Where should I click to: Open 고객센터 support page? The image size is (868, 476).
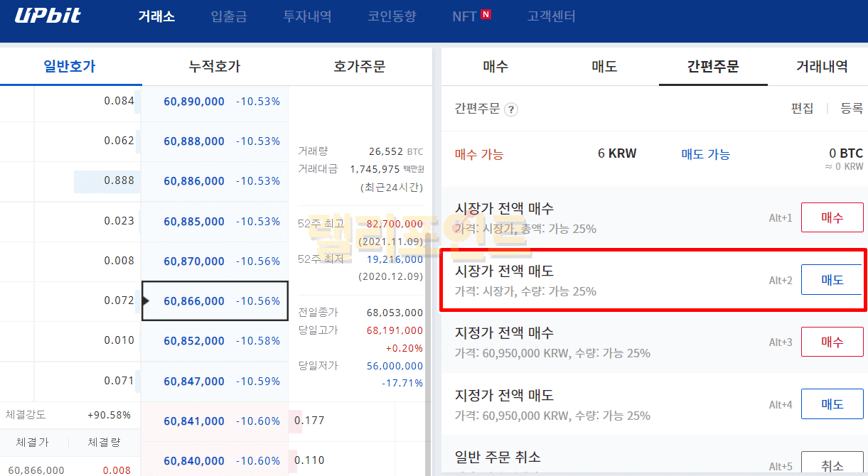click(x=552, y=16)
